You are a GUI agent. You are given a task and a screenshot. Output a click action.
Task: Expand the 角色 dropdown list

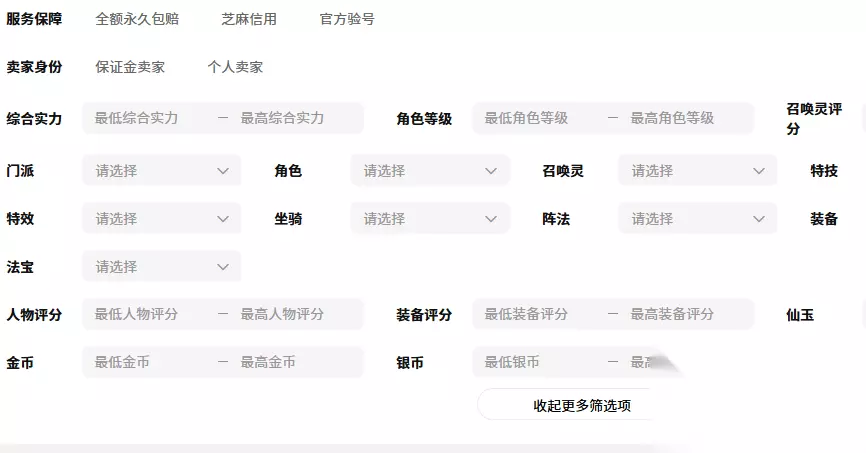[x=430, y=171]
